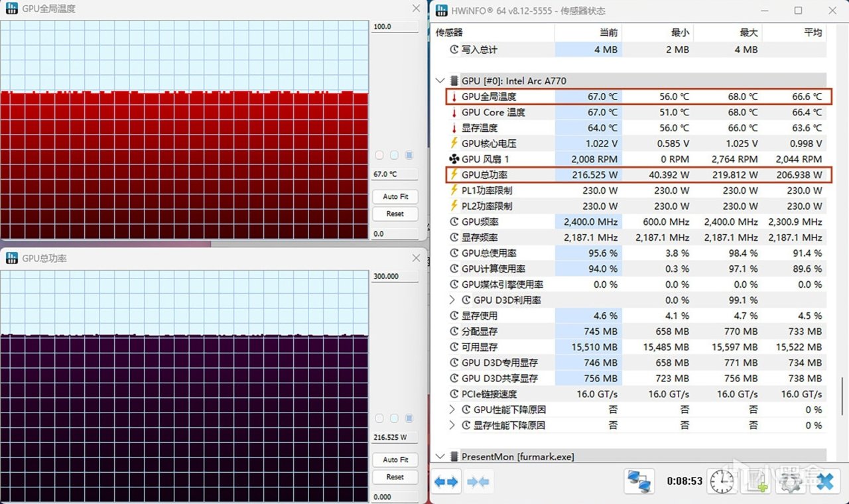Screen dimensions: 849x504
Task: Close the GPU全局温度 graph window
Action: (416, 9)
